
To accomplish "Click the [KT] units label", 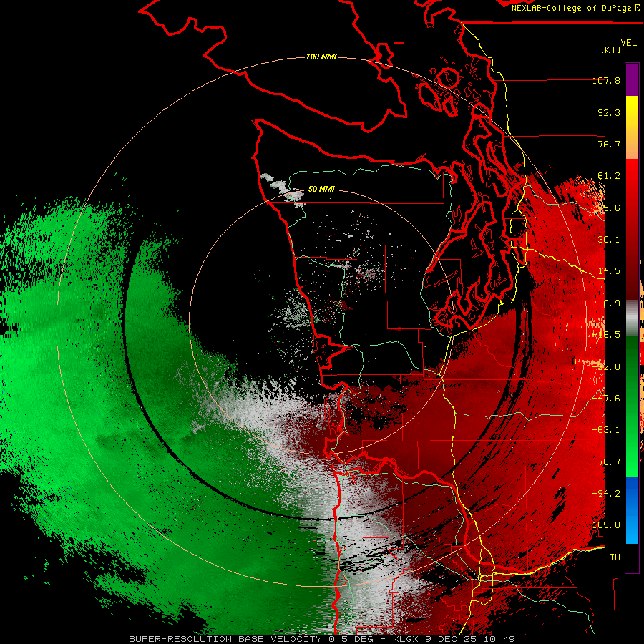I will (x=611, y=49).
